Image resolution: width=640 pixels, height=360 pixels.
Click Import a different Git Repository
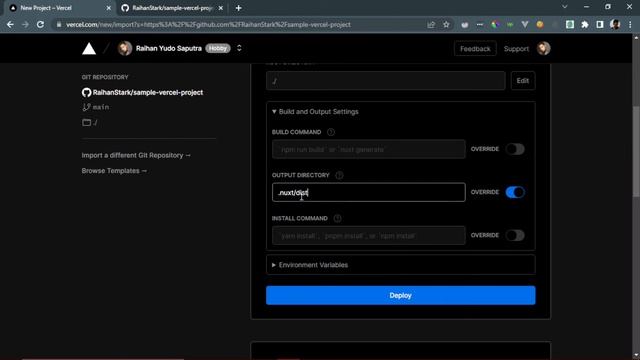pos(136,156)
